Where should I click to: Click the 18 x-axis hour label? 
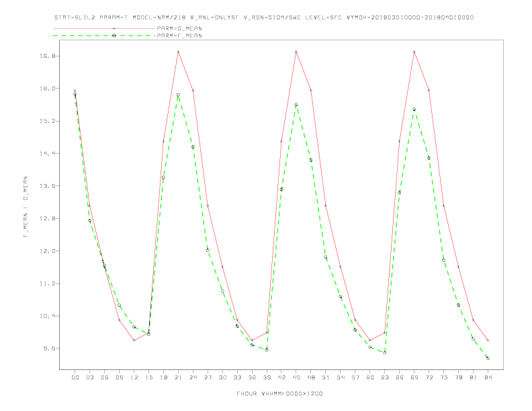point(163,377)
